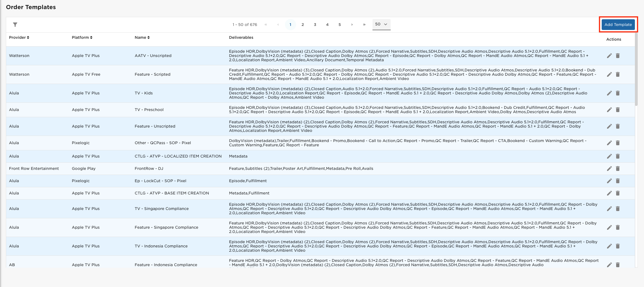Edit CTLG - ATVP - BASE ITEM CREATION template
The height and width of the screenshot is (287, 644).
[x=609, y=193]
